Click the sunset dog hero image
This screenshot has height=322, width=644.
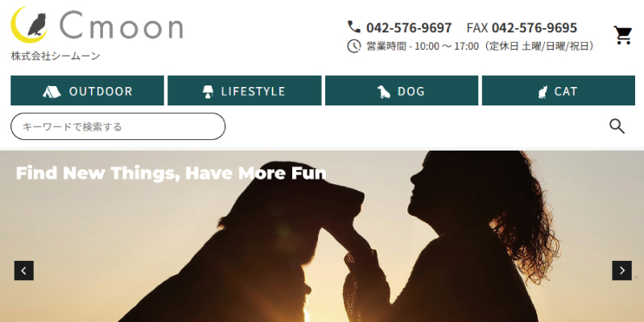[x=322, y=236]
